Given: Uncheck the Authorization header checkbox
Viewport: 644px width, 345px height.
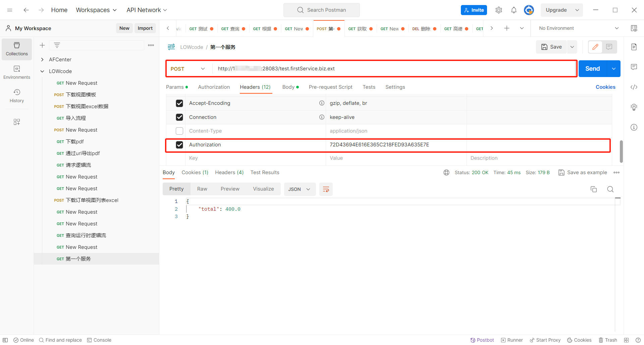Looking at the screenshot, I should point(179,145).
